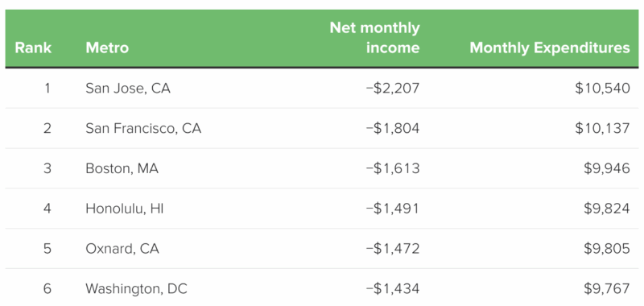Select the $9,824 expenditures cell
Screen dimensions: 644x306
click(607, 209)
